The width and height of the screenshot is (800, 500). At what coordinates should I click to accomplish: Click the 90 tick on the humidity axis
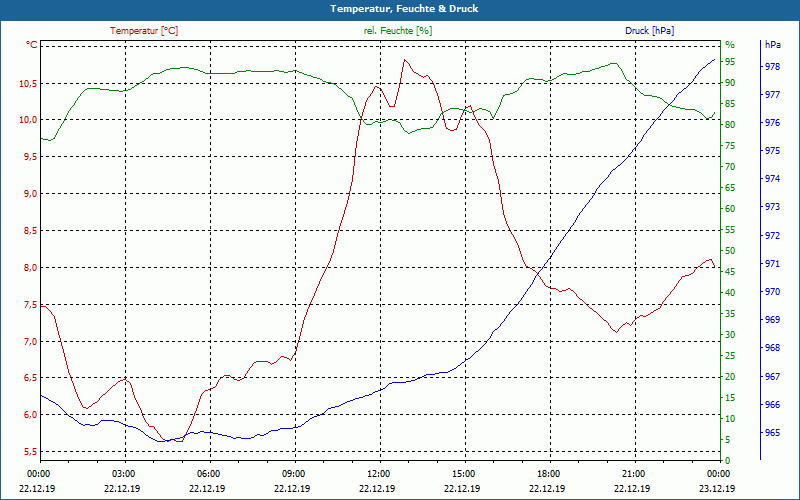[730, 83]
